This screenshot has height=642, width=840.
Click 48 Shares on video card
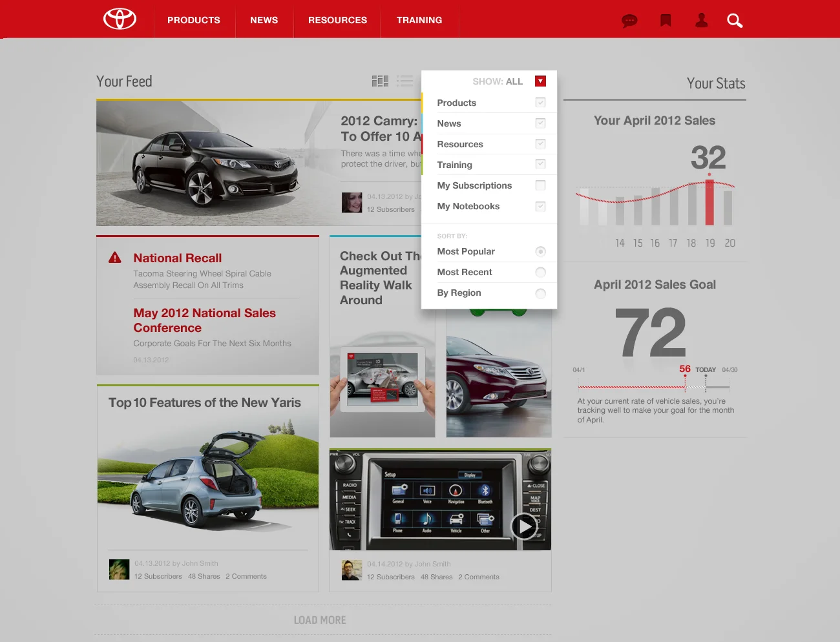[437, 577]
